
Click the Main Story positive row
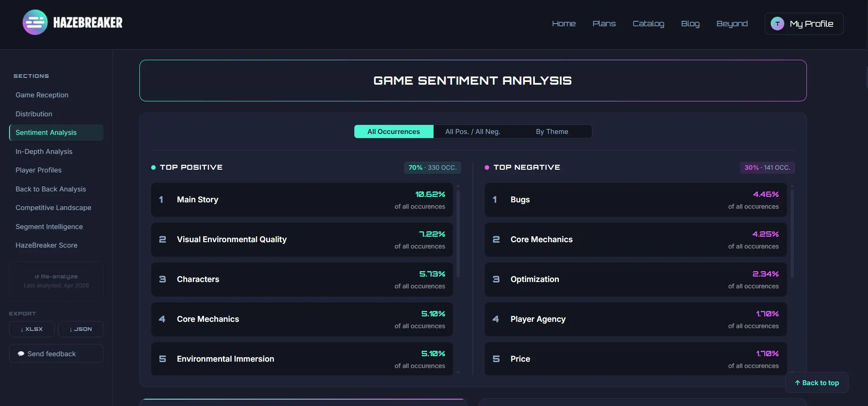[x=302, y=200]
